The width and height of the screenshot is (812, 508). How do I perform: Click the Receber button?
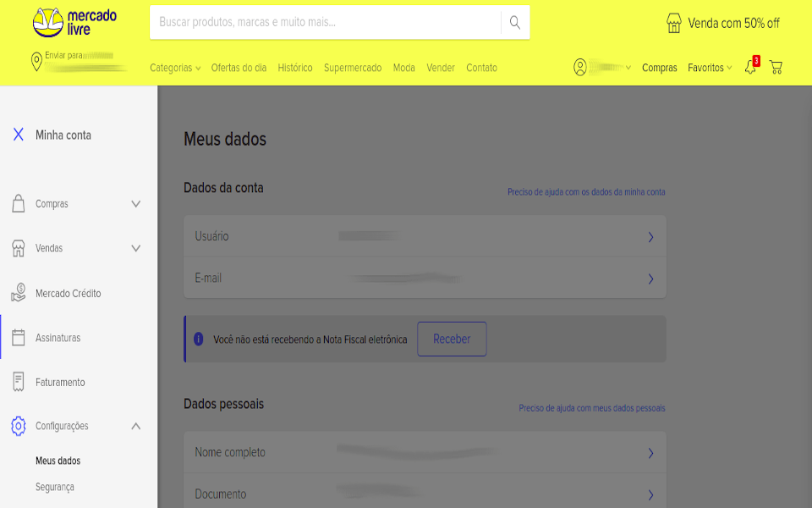[x=452, y=339]
